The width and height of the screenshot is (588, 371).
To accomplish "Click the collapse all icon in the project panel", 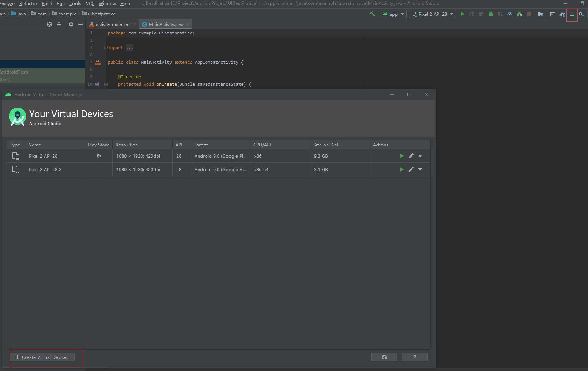I will point(59,24).
